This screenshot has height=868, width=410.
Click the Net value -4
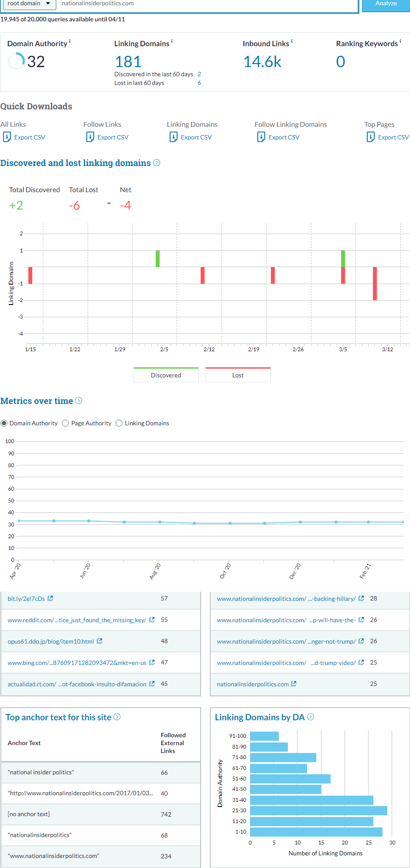(126, 205)
